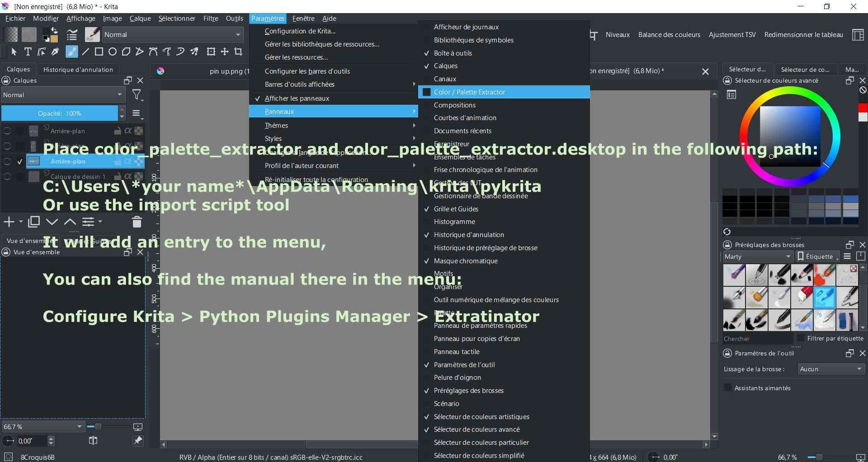Viewport: 868px width, 462px height.
Task: Select the Crop tool
Action: point(238,51)
